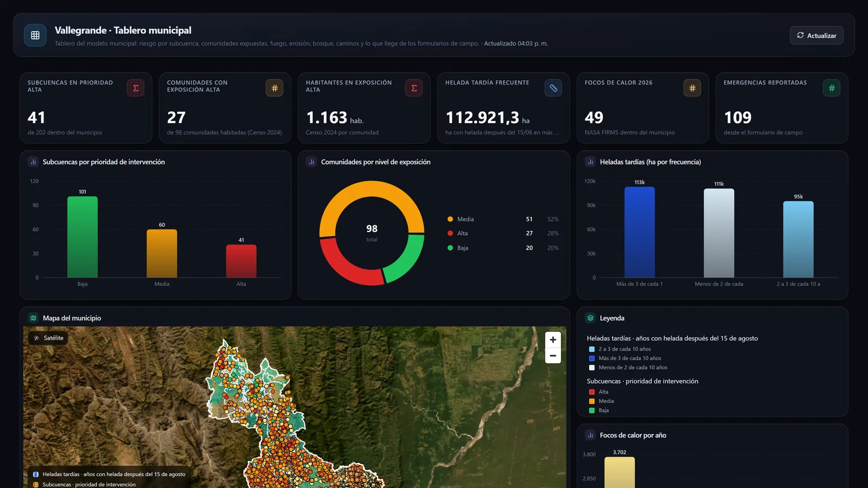Screen dimensions: 868x488
Task: Toggle Heladas tardías layer in map overlay legend
Action: point(109,474)
